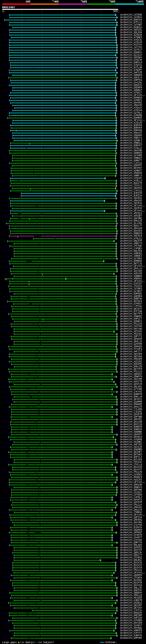Viewport: 146px width, 644px height.
Task: Click the purple ~60% identity color legend segment
Action: [x=73, y=4]
